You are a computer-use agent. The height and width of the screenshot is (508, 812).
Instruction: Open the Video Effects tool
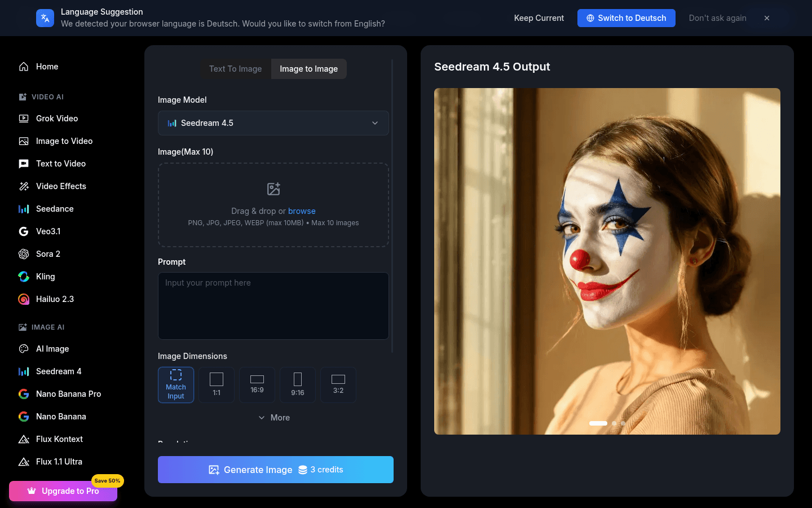(60, 186)
